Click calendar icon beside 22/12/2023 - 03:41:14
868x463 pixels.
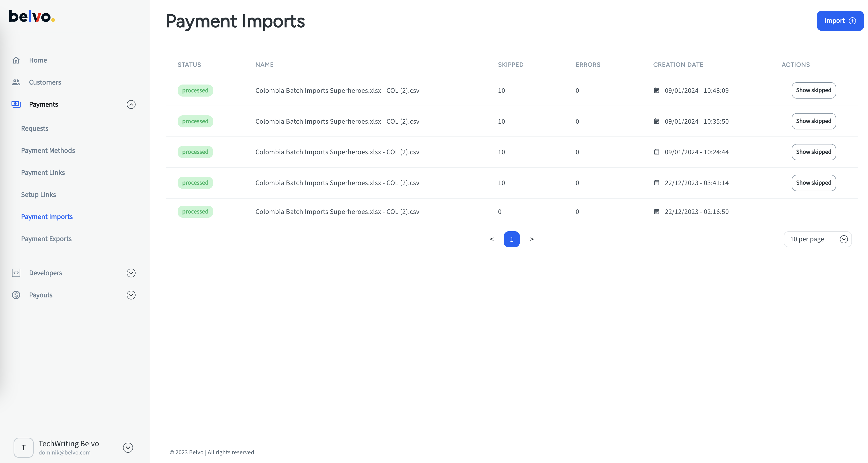(656, 183)
